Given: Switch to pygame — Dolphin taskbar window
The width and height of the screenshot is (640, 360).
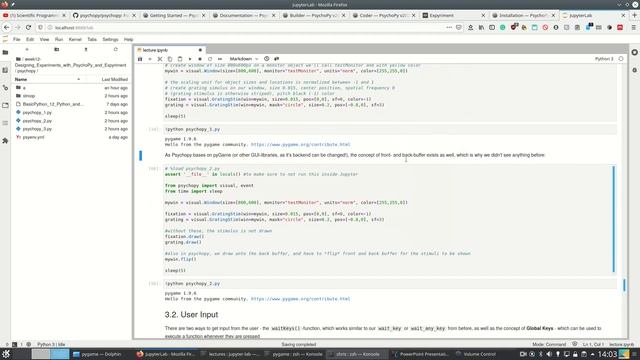Looking at the screenshot, I should click(x=97, y=354).
